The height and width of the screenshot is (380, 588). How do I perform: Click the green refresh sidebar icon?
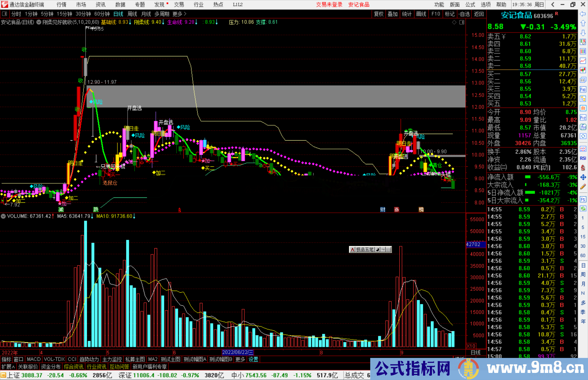point(583,209)
